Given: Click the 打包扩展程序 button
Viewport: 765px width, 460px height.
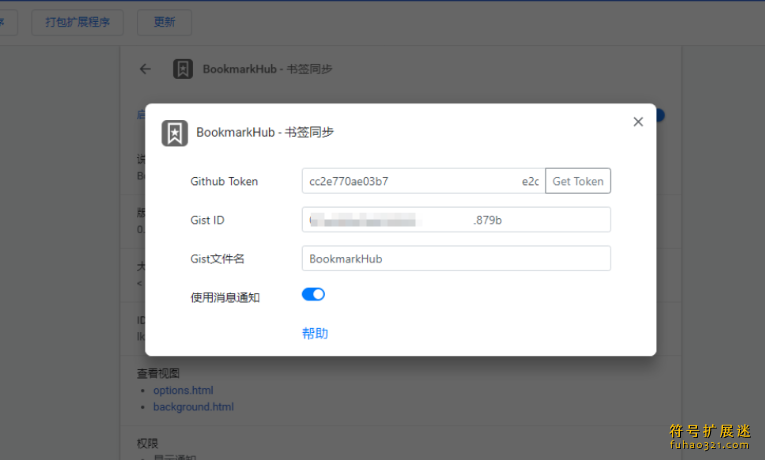Looking at the screenshot, I should click(x=78, y=22).
